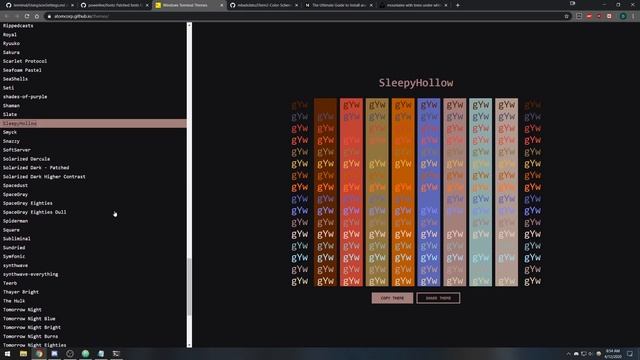Switch to the powerline fonts GitHub tab

point(114,5)
